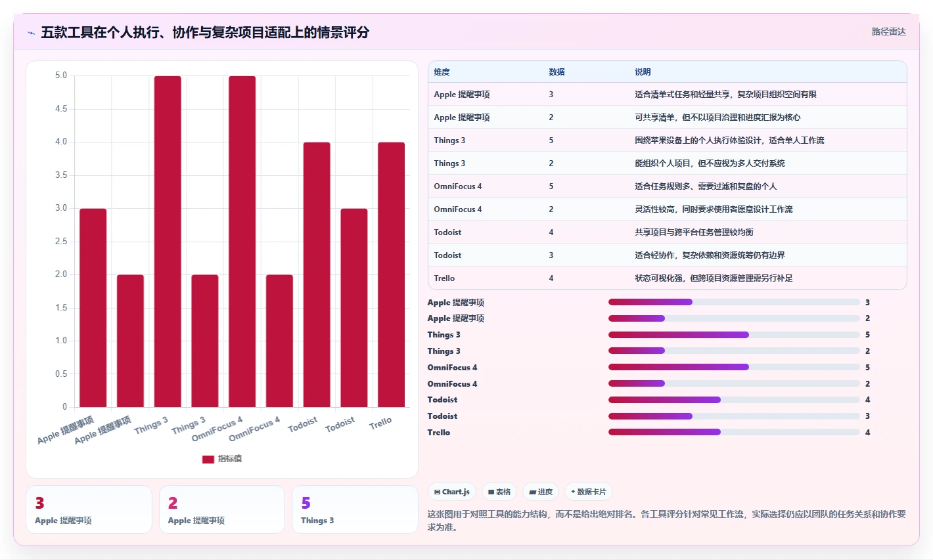Click the Todoist progress bar showing 3
This screenshot has height=560, width=933.
[x=734, y=416]
